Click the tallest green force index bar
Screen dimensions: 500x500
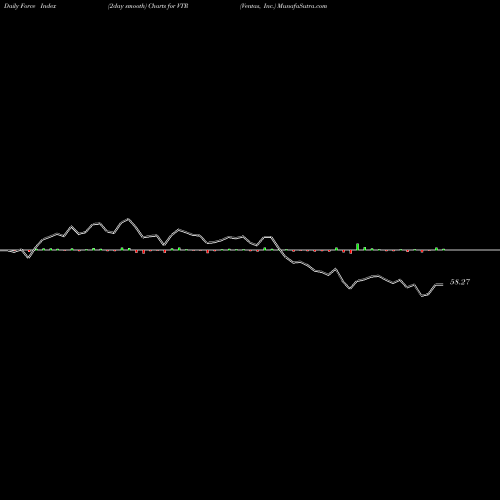pyautogui.click(x=358, y=246)
